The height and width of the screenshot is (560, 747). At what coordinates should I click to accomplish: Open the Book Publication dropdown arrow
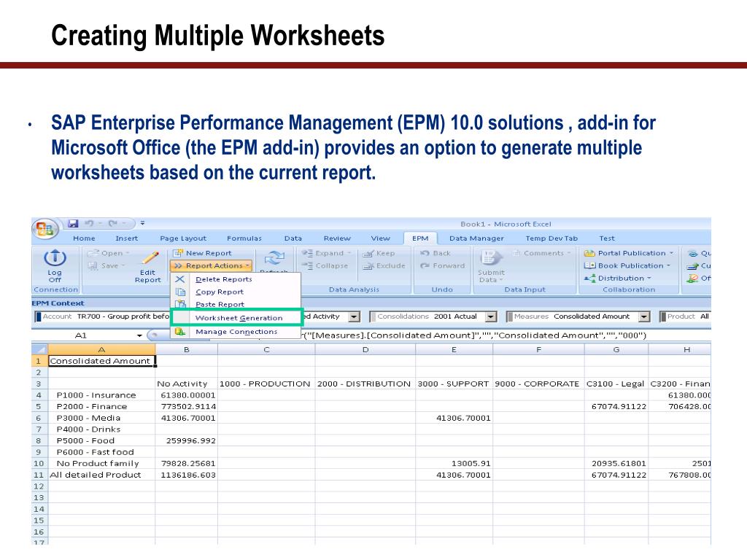coord(668,265)
